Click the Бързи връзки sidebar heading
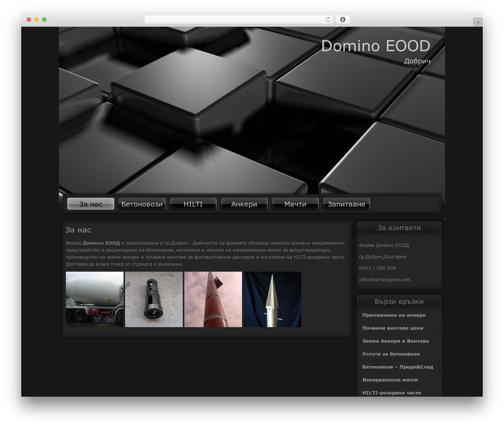This screenshot has width=504, height=427. pyautogui.click(x=399, y=302)
